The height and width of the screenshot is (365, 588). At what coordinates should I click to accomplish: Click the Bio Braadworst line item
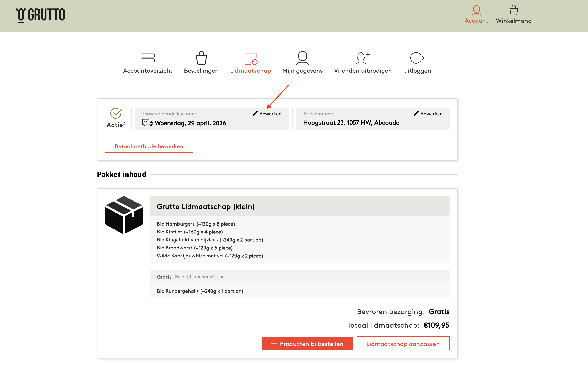(x=195, y=248)
